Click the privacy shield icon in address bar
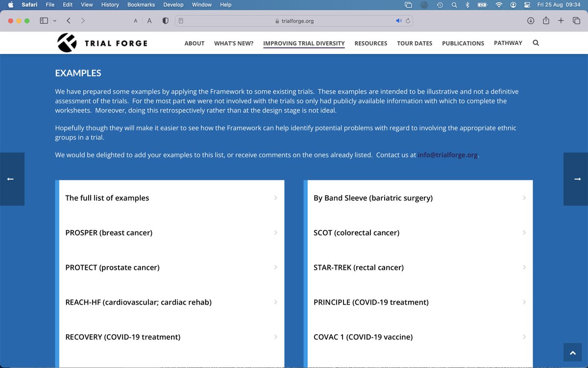The height and width of the screenshot is (368, 588). [x=165, y=21]
